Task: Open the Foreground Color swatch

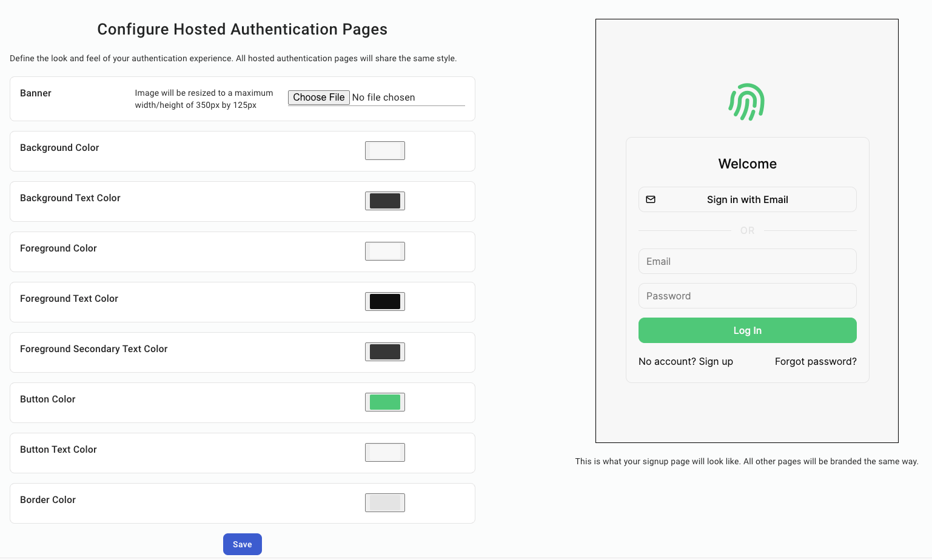Action: coord(385,252)
